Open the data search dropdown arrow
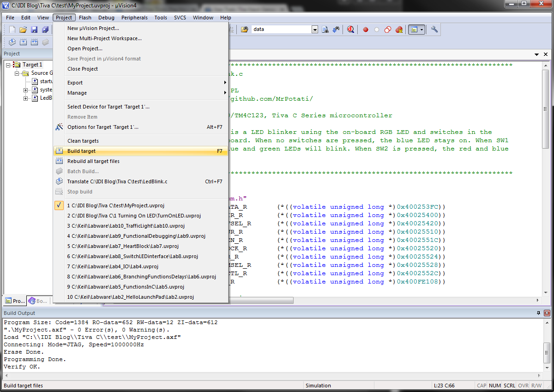 (315, 29)
